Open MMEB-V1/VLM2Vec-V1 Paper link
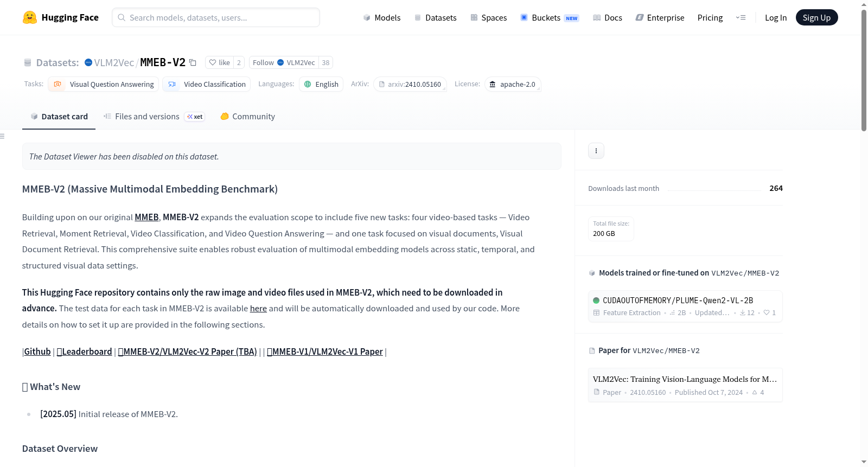Image resolution: width=868 pixels, height=467 pixels. [325, 351]
